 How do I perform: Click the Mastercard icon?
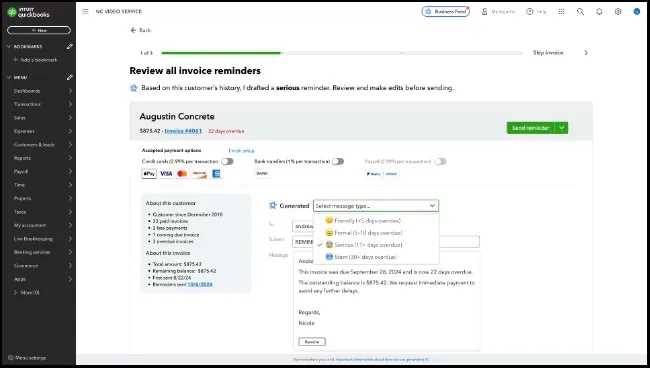tap(182, 174)
